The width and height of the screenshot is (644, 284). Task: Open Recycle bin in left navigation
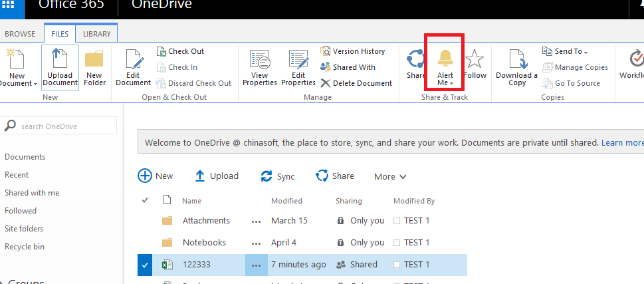pyautogui.click(x=25, y=247)
